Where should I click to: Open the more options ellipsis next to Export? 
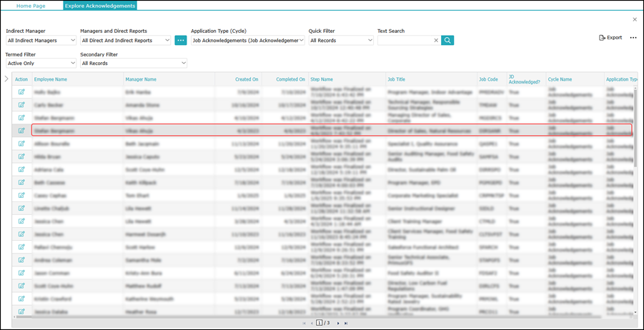click(633, 38)
